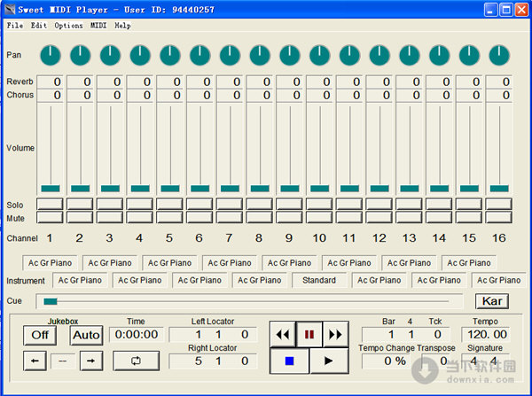Image resolution: width=532 pixels, height=396 pixels.
Task: Mute channel 2
Action: tap(80, 217)
